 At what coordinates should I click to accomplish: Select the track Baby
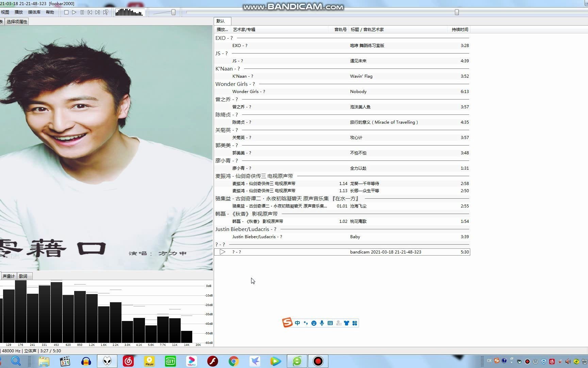point(342,237)
